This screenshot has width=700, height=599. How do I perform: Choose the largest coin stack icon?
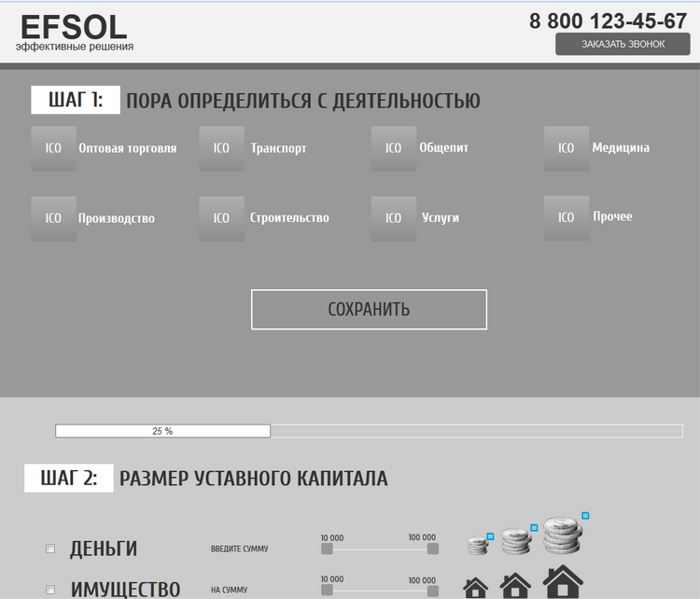[563, 536]
